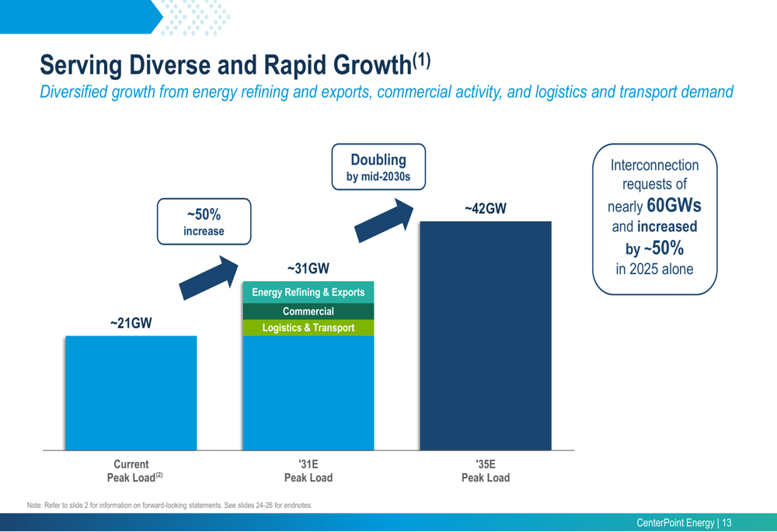
Task: Select the Commercial bar segment
Action: point(308,311)
